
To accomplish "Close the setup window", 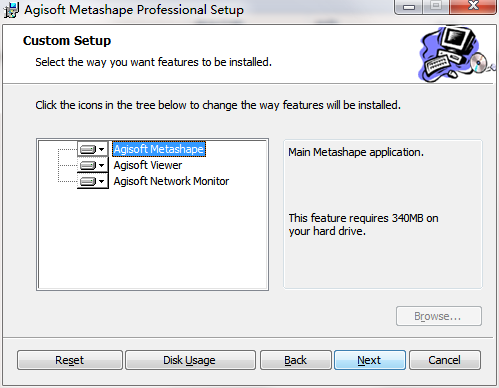I will 473,7.
